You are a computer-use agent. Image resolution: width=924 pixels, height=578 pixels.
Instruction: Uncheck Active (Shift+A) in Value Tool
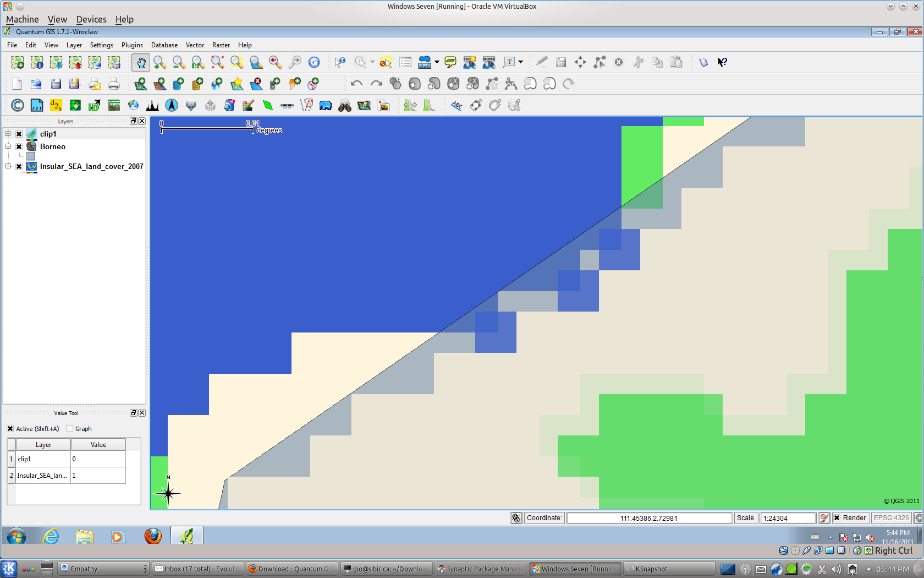point(10,429)
